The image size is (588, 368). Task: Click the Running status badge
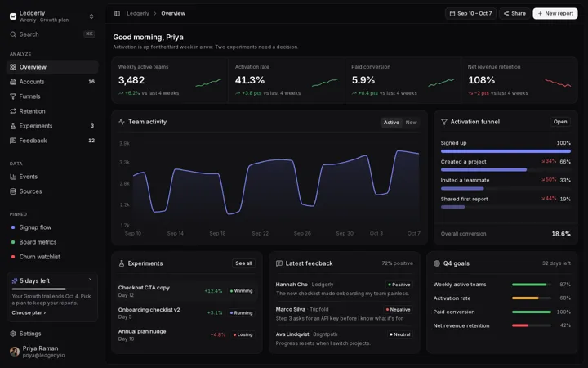242,312
